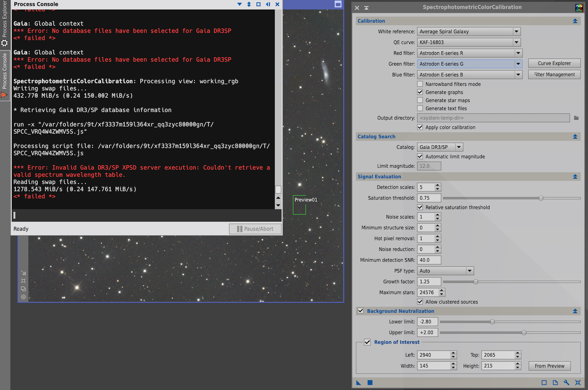The height and width of the screenshot is (390, 588).
Task: Click the Reset icon in SPCC footer
Action: (578, 383)
